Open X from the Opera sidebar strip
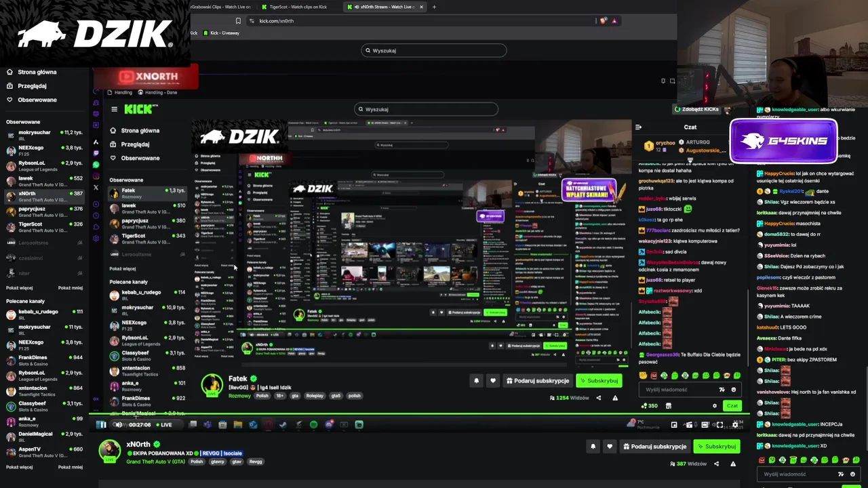Image resolution: width=868 pixels, height=488 pixels. pyautogui.click(x=96, y=188)
